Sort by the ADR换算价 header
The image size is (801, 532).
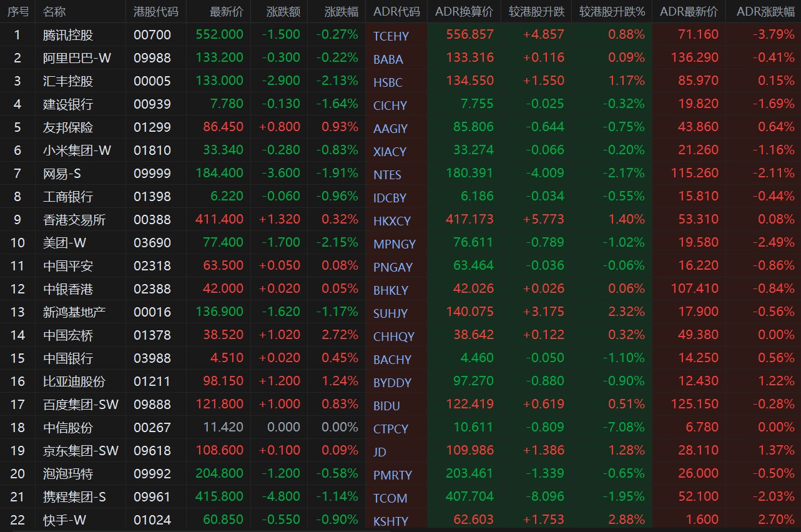point(464,12)
